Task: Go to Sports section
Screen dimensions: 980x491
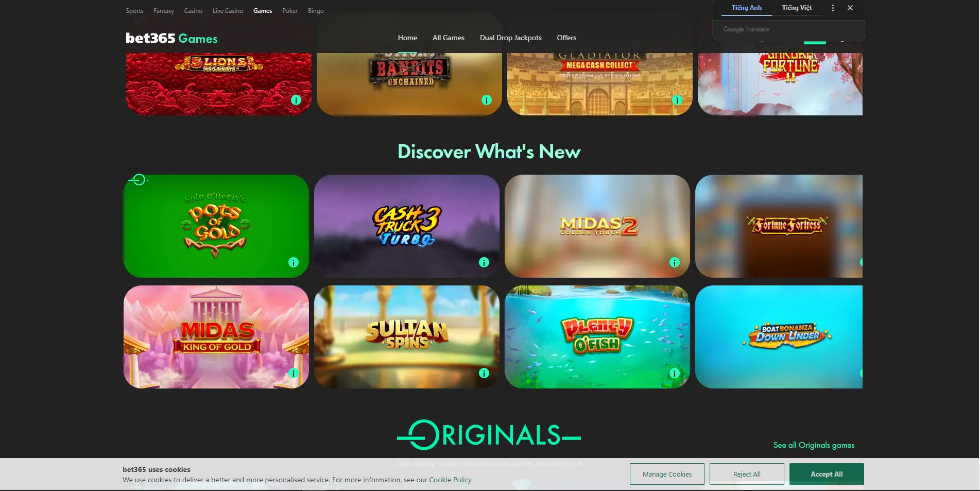Action: (134, 11)
